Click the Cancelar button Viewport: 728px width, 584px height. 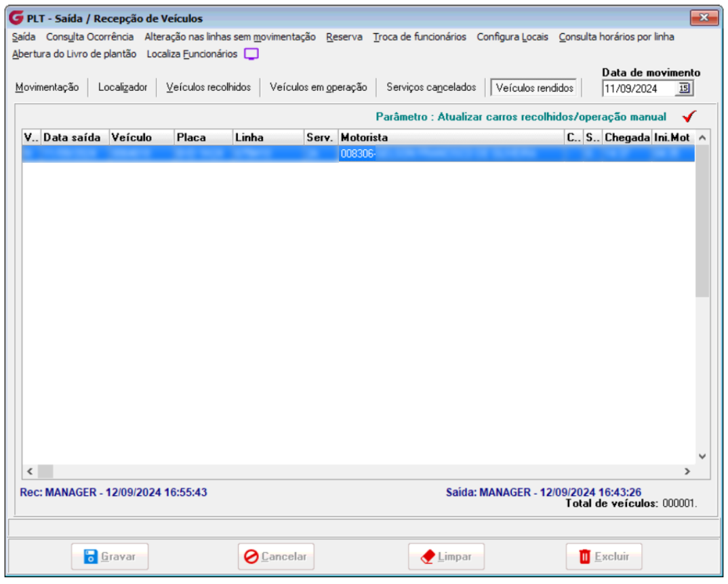[x=276, y=557]
